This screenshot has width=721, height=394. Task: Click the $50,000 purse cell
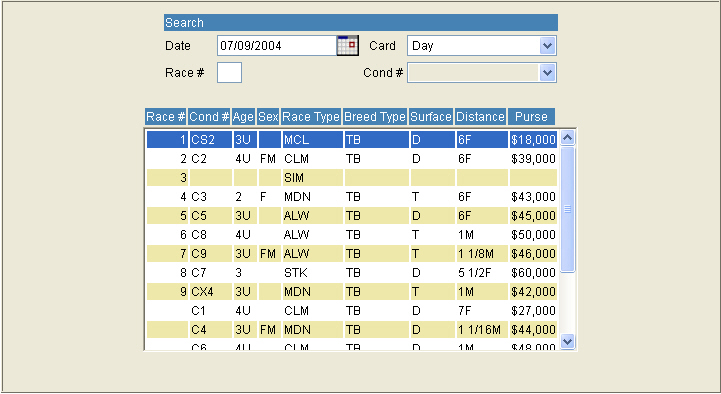tap(533, 234)
